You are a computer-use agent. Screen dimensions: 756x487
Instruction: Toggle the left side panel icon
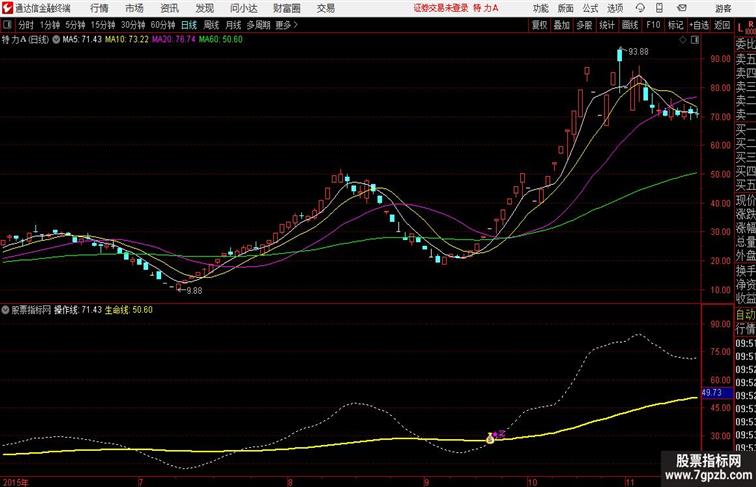pyautogui.click(x=7, y=25)
